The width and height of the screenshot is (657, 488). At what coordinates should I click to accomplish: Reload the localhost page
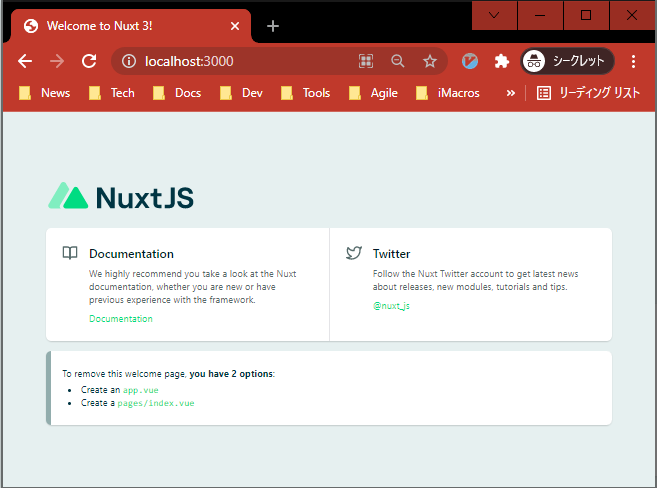[89, 61]
